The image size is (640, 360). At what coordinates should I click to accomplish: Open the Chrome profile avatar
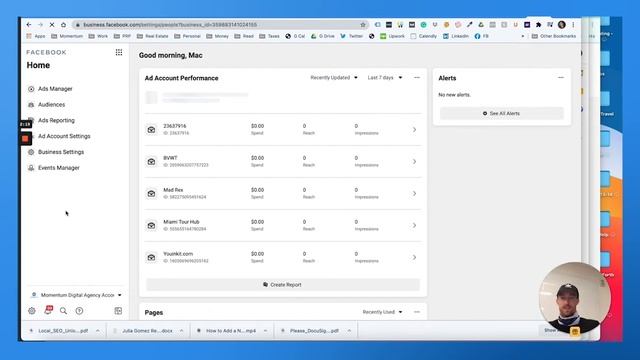(562, 25)
